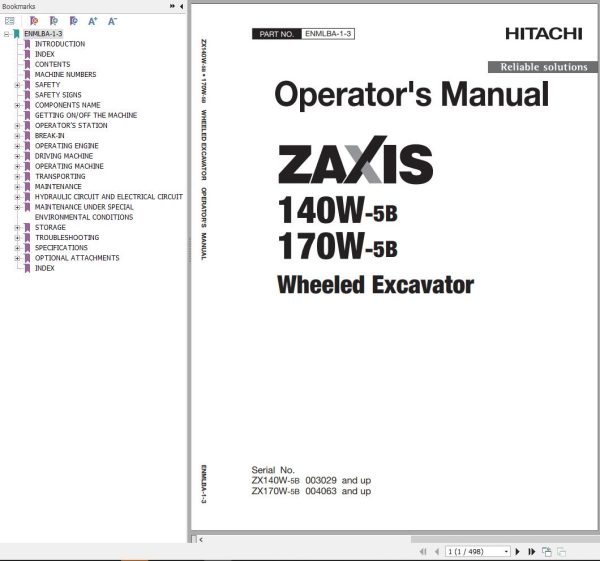Image resolution: width=600 pixels, height=561 pixels.
Task: Click serial number 003029 on the cover
Action: click(321, 480)
